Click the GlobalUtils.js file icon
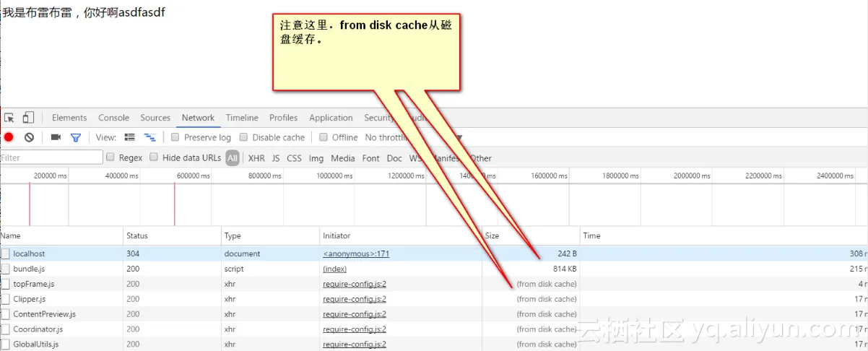 [x=6, y=344]
